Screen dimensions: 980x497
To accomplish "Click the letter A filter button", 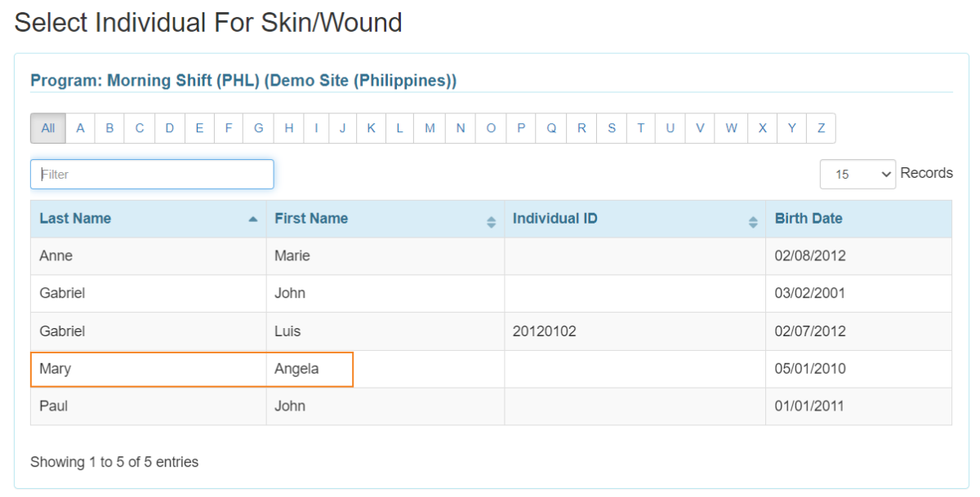I will pos(79,128).
